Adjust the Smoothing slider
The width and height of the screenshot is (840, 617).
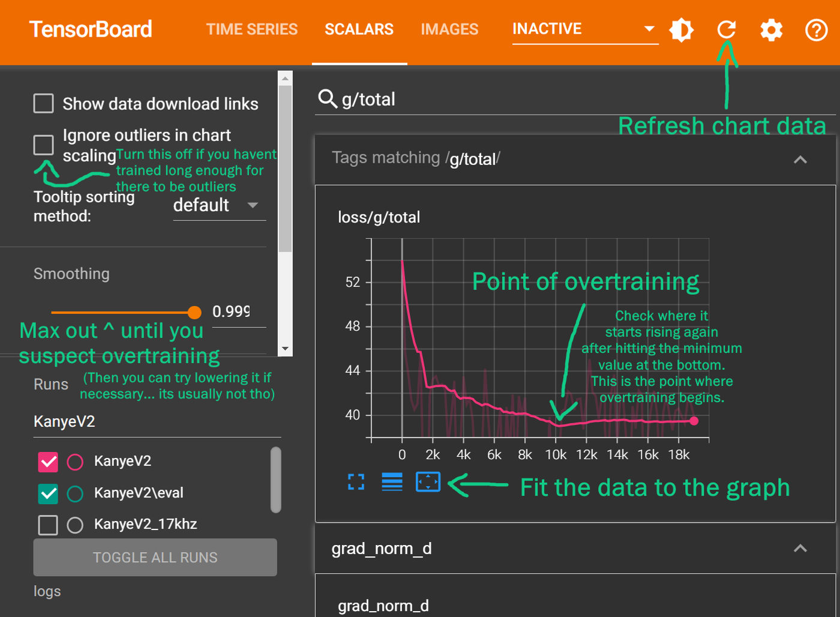pos(194,312)
